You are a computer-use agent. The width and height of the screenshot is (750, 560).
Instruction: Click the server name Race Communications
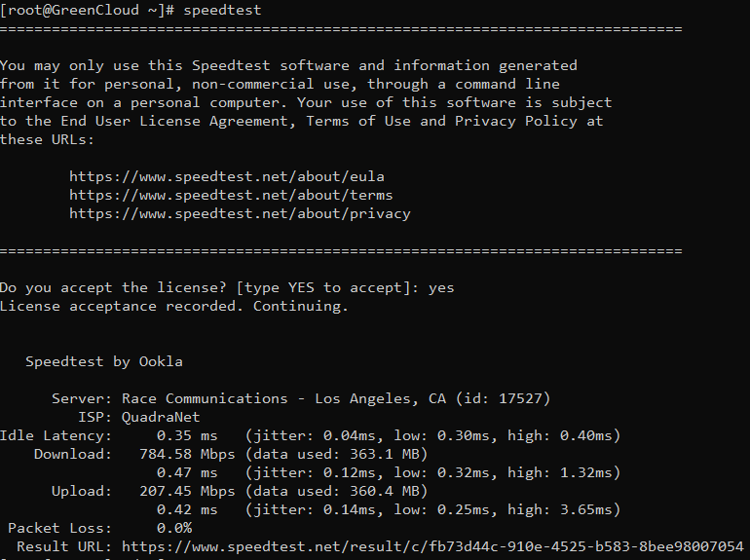coord(205,398)
